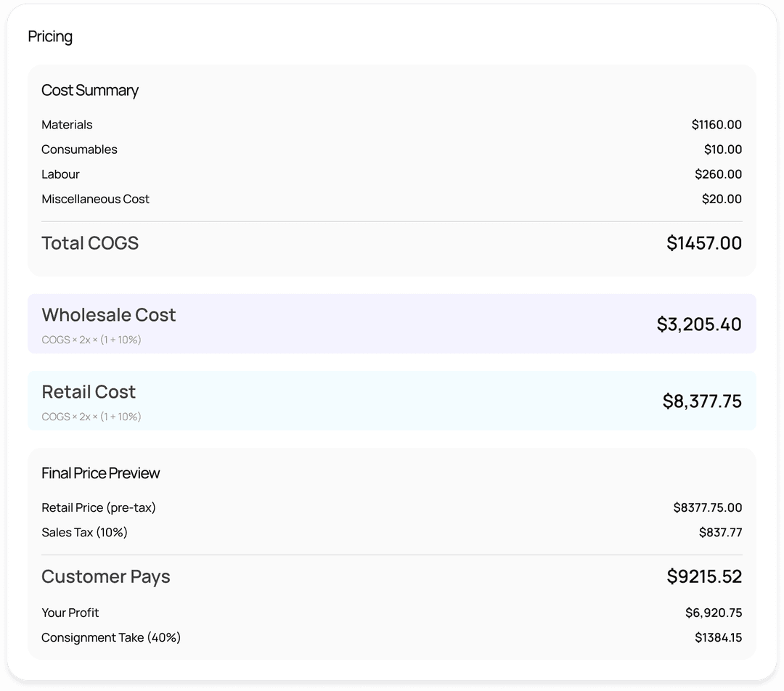Screen dimensions: 784x691
Task: Click the Labour row label
Action: [x=60, y=174]
